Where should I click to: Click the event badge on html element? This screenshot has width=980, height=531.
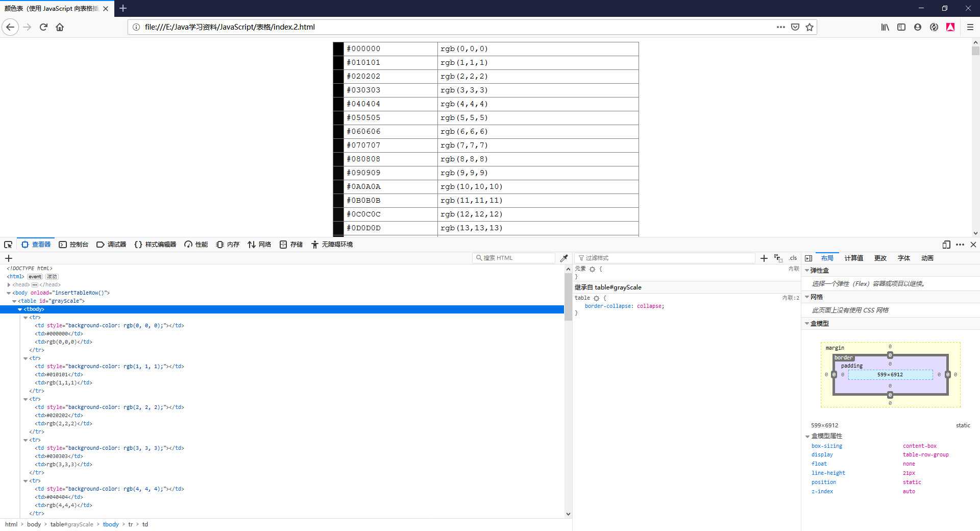(35, 277)
